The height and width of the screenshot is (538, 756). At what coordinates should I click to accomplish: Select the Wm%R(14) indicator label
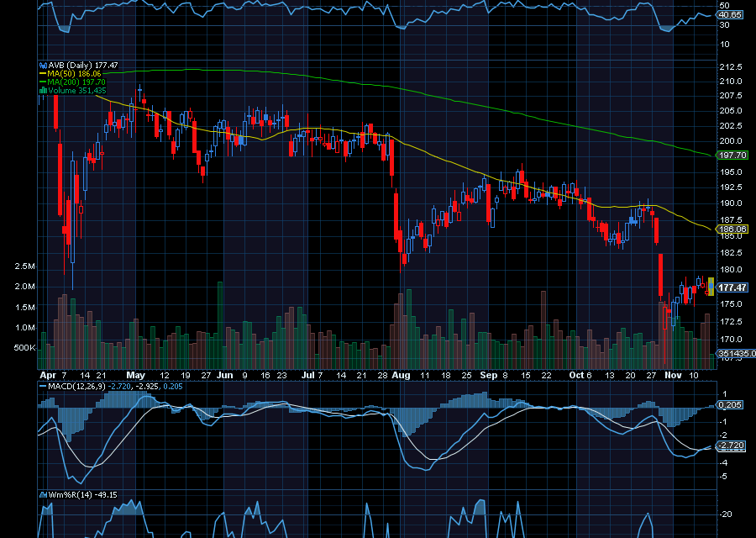[71, 494]
